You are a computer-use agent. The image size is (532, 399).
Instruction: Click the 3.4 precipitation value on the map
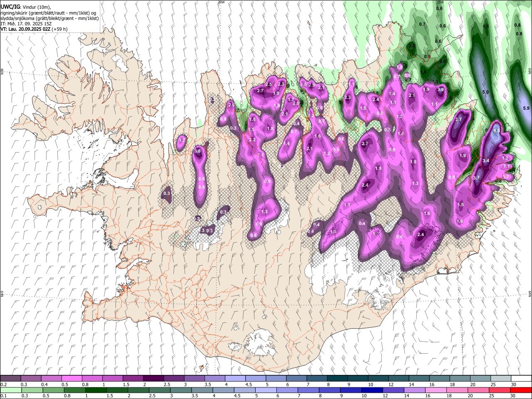(486, 160)
